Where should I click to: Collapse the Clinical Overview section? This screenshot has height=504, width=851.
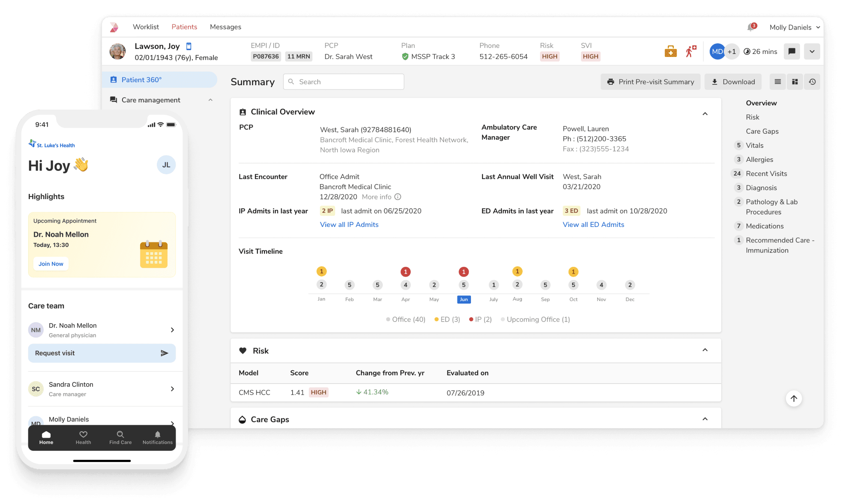point(705,113)
